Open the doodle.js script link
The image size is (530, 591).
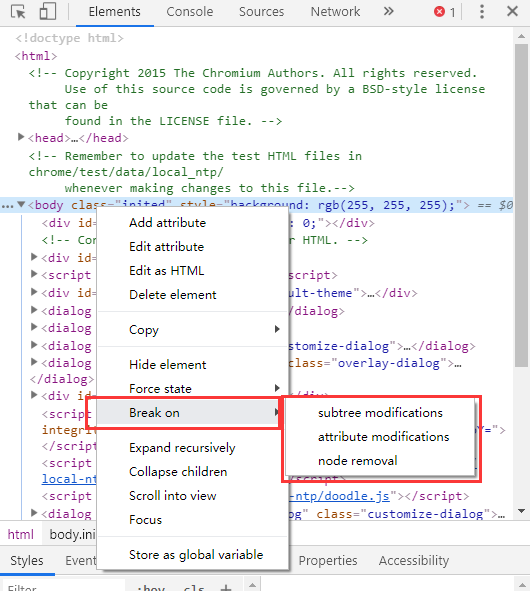340,496
